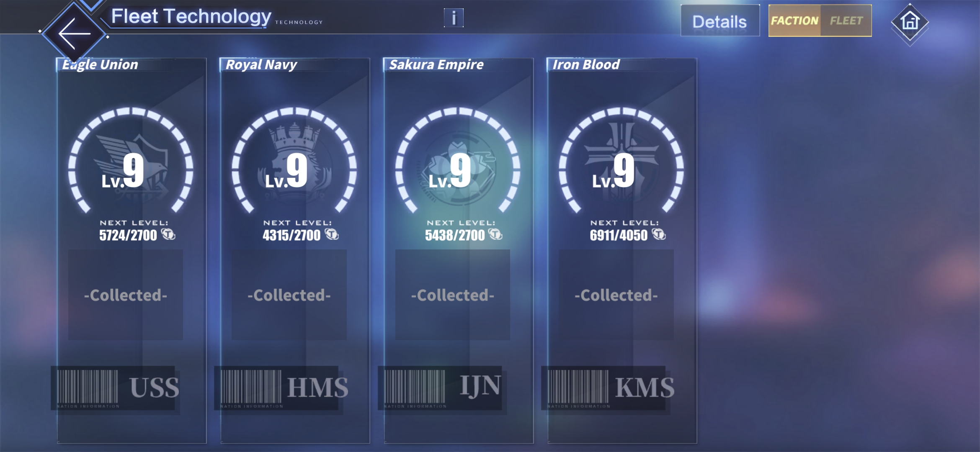Select the Iron Blood Lv.9 emblem
This screenshot has width=980, height=452.
coord(622,161)
